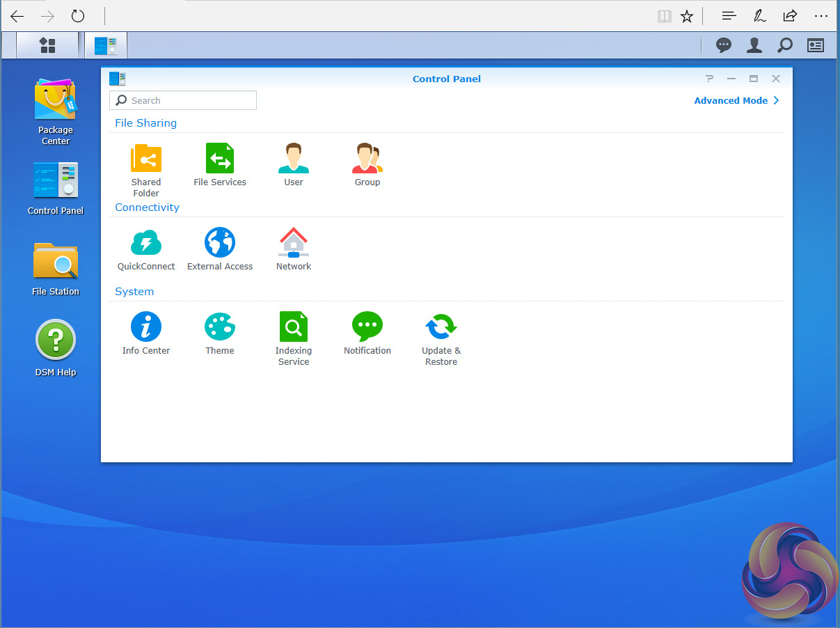Open the notifications chat bubble icon
This screenshot has width=840, height=628.
724,45
